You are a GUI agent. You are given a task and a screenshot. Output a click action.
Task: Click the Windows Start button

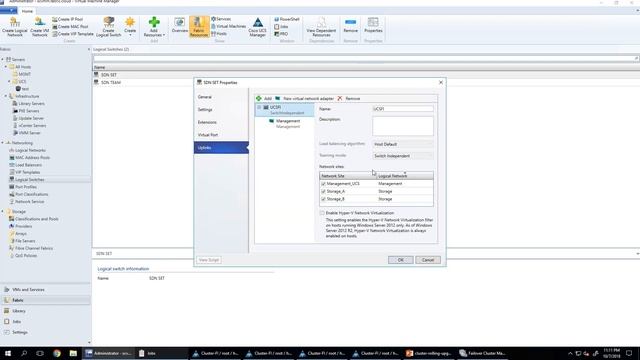[8, 353]
